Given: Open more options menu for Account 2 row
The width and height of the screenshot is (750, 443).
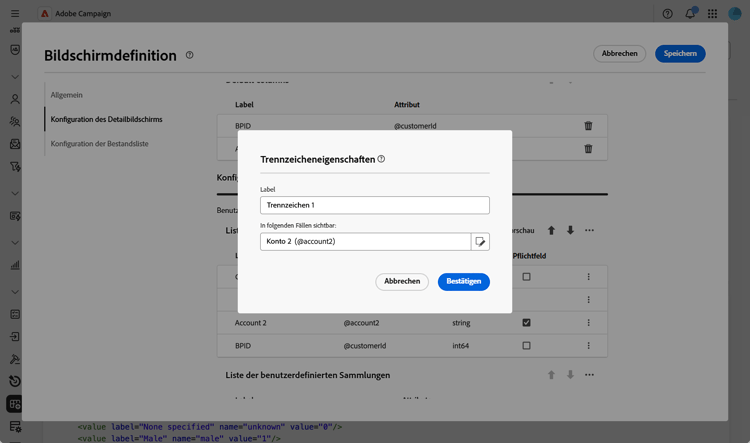Looking at the screenshot, I should point(588,322).
